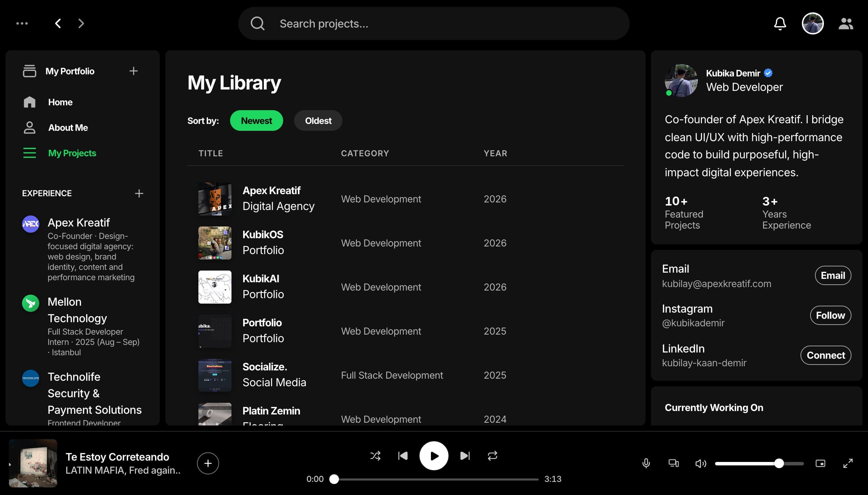This screenshot has width=868, height=495.
Task: Open the KubikOS project row
Action: coord(405,243)
